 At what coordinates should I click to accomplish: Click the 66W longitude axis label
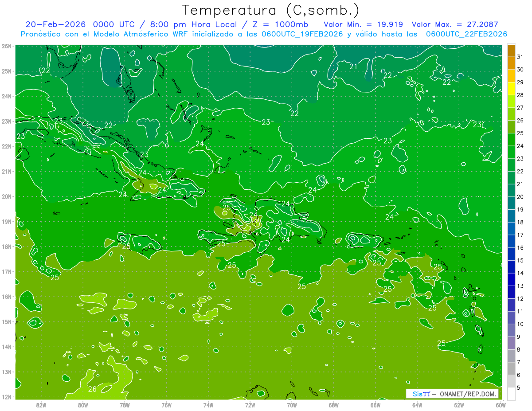[376, 405]
